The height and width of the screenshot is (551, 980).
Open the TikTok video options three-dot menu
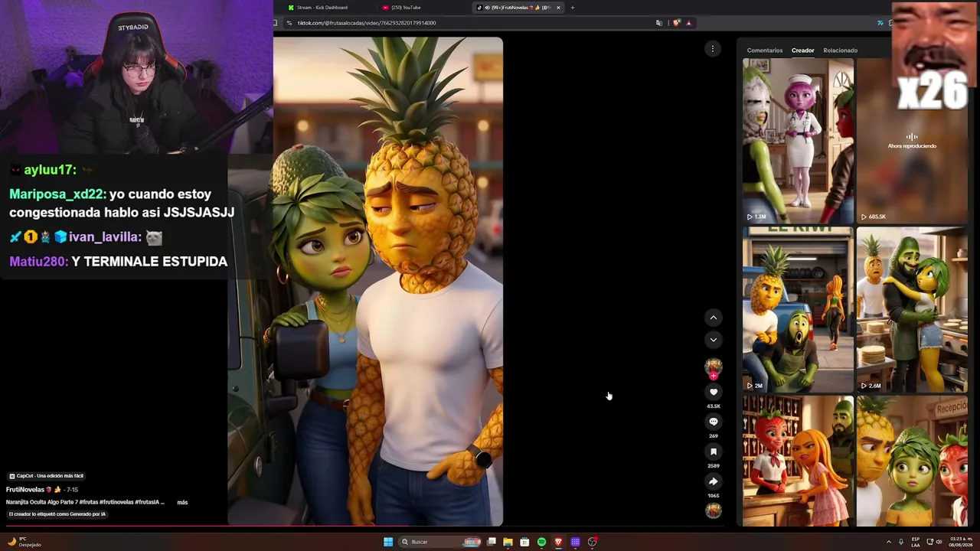click(x=712, y=49)
